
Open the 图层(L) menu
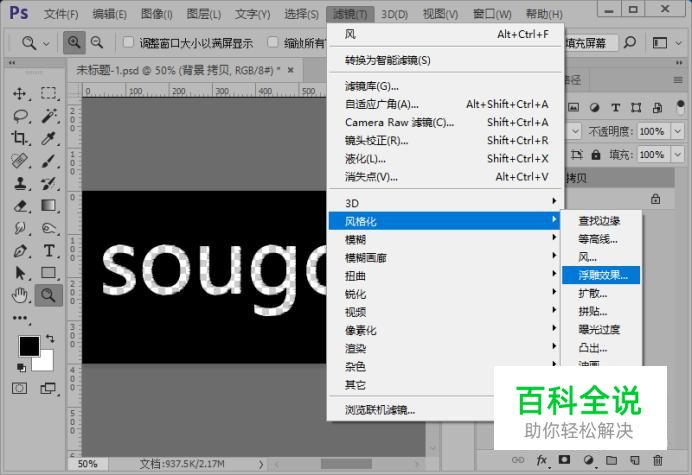[203, 14]
